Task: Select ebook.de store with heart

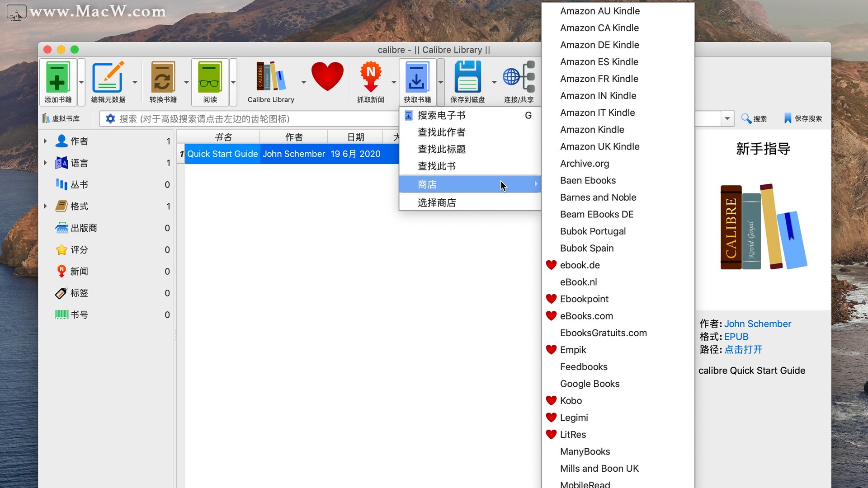Action: 618,265
